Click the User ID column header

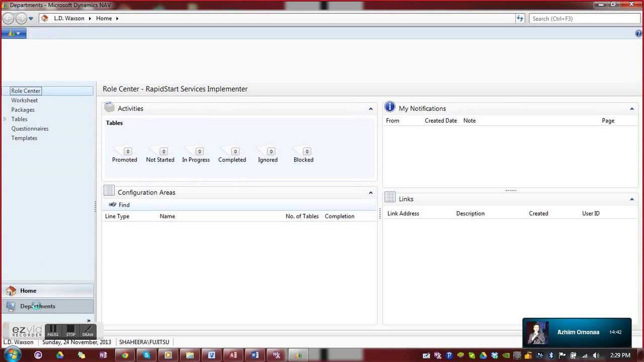(591, 214)
